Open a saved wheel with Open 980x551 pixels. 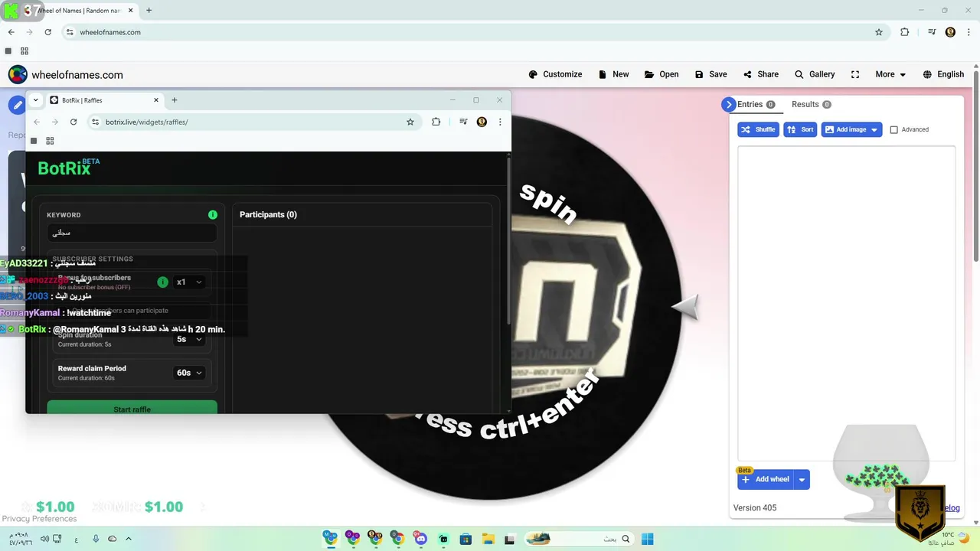tap(661, 74)
